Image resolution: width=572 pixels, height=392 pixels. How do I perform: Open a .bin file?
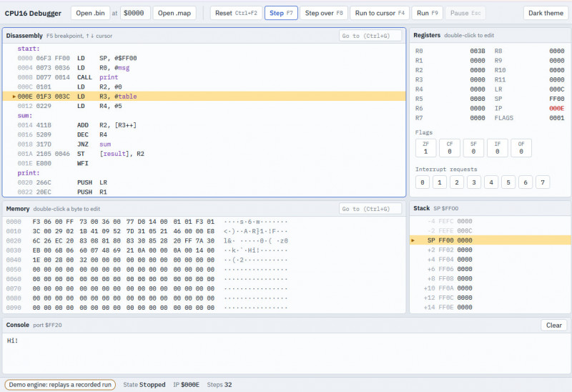[x=90, y=13]
